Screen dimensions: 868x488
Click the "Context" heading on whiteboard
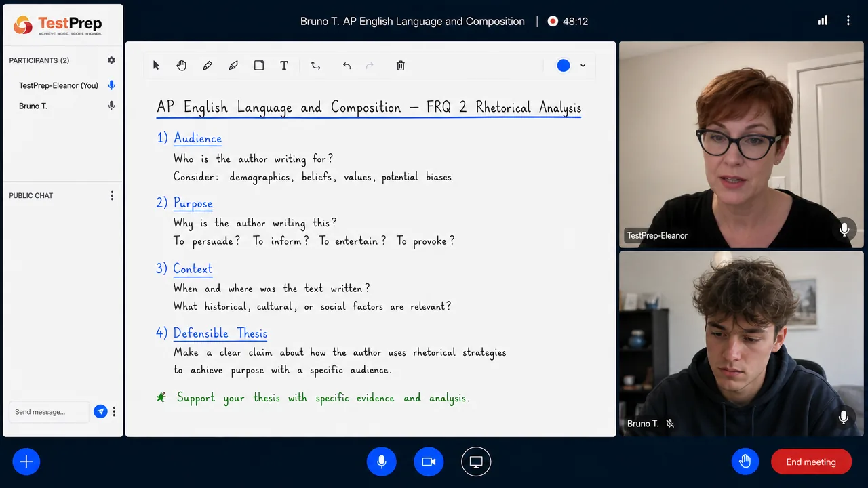193,269
